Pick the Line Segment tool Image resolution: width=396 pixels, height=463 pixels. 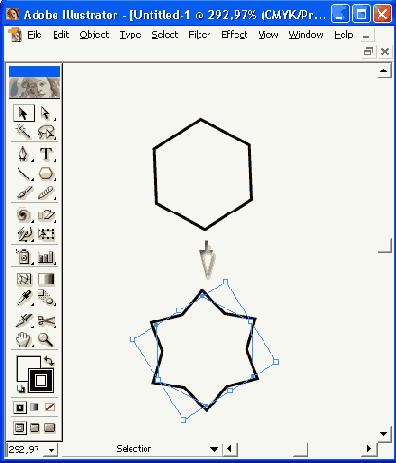pos(23,174)
